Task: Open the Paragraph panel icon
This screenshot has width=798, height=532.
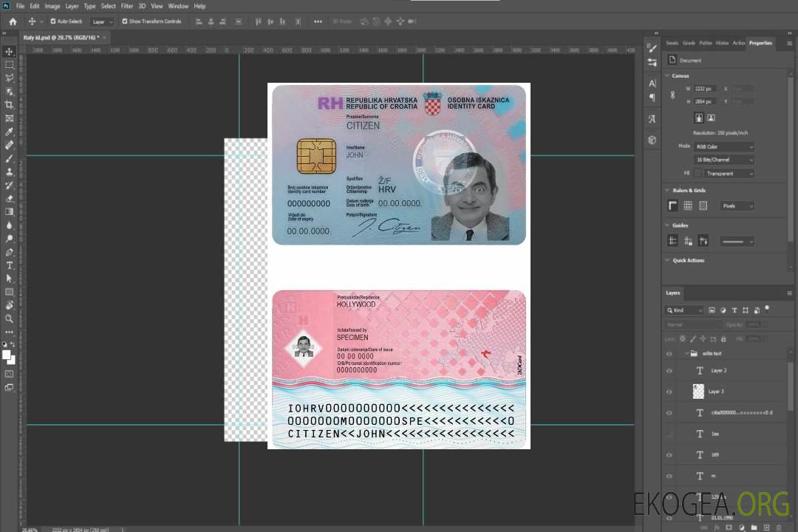Action: pos(652,98)
